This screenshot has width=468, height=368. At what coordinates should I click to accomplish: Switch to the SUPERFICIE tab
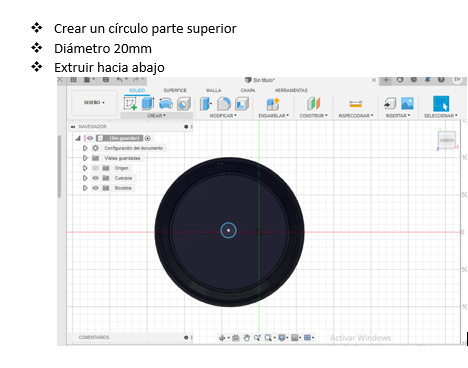pyautogui.click(x=175, y=90)
